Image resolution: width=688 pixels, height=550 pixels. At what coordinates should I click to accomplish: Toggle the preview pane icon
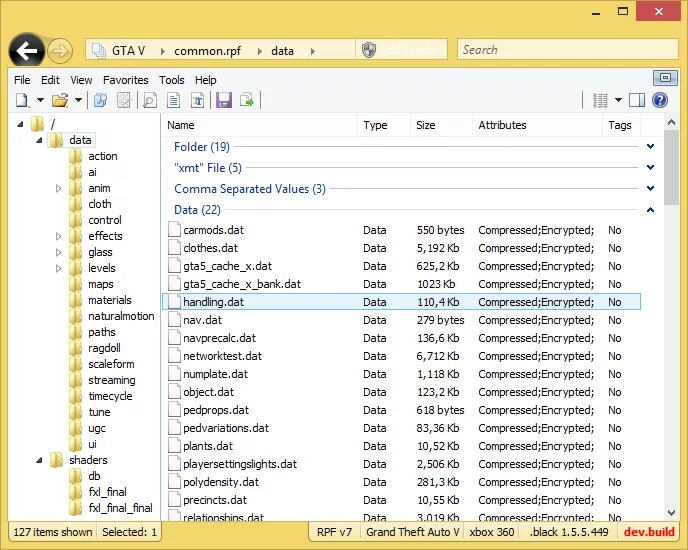pos(637,101)
